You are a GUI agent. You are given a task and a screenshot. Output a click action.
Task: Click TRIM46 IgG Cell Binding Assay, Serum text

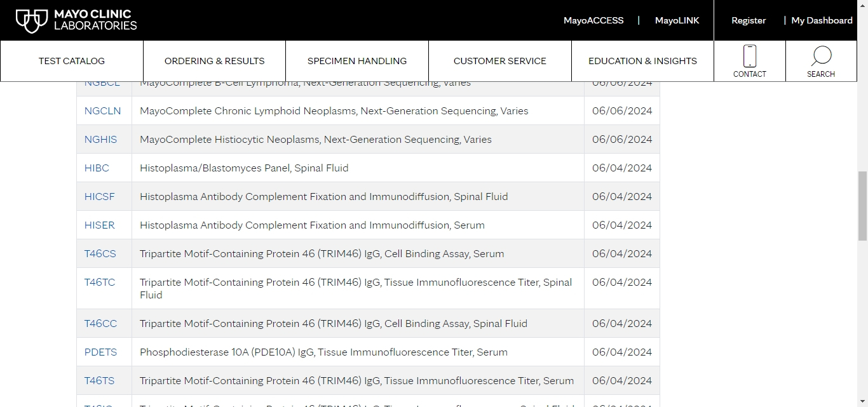(322, 254)
